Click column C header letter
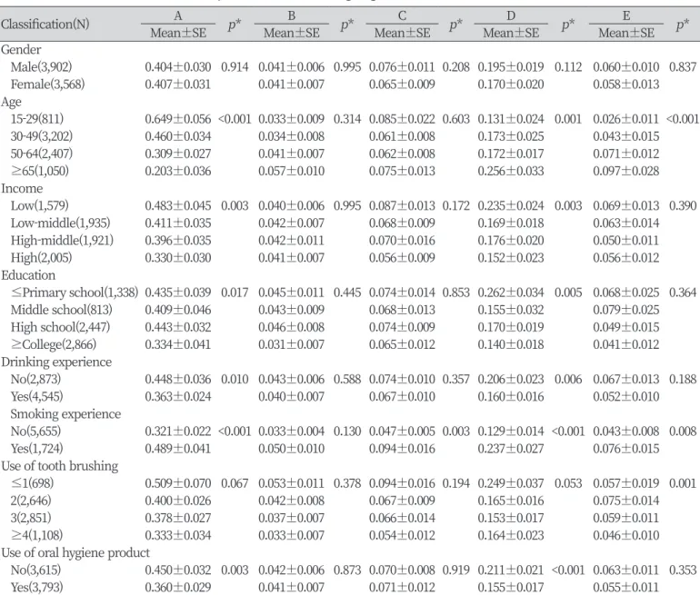The image size is (700, 595). [x=402, y=16]
